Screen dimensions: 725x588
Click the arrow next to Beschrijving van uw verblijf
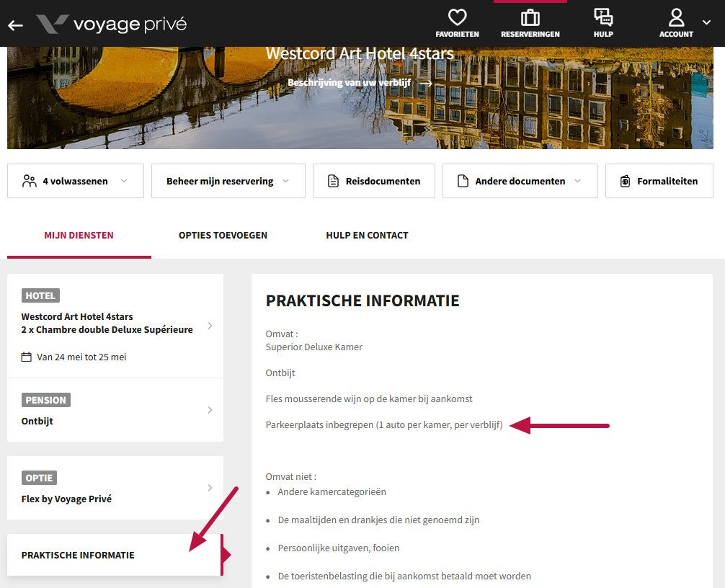(426, 83)
